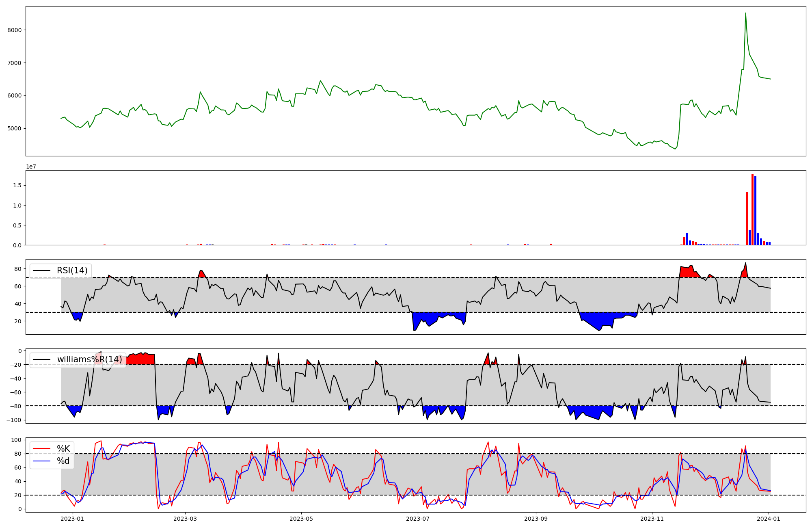This screenshot has height=528, width=812.
Task: Click the 2024-01 date tick label
Action: click(x=769, y=519)
